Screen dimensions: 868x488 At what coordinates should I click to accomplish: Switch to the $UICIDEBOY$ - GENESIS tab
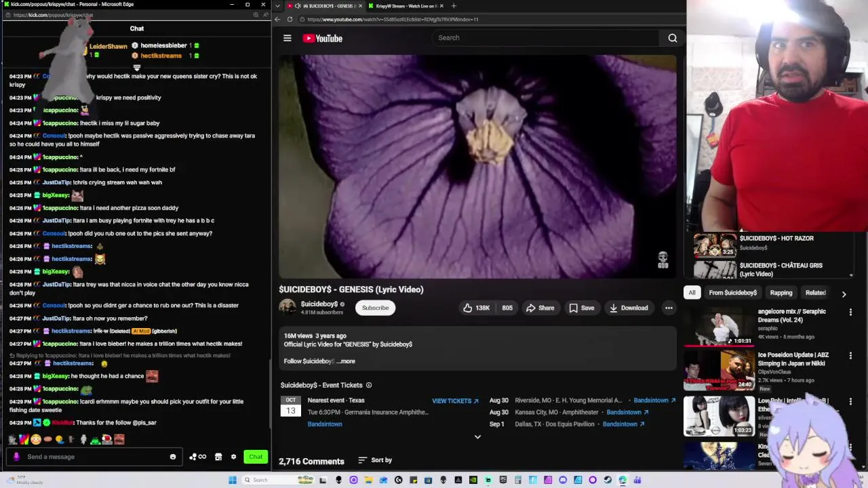coord(325,6)
